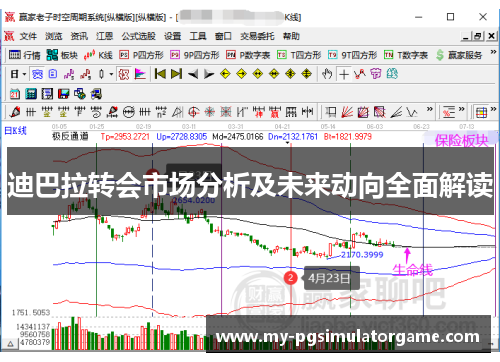Select the zigzag wave line tool
500x362 pixels.
(x=412, y=112)
